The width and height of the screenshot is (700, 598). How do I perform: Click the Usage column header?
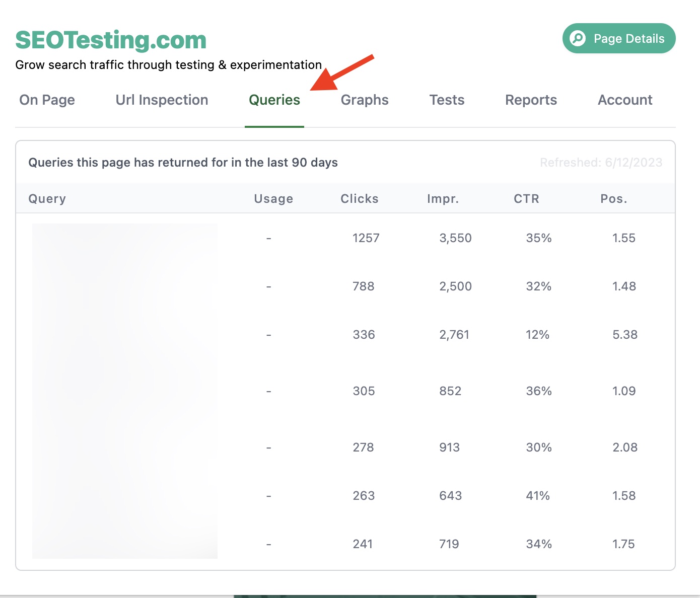pos(273,199)
